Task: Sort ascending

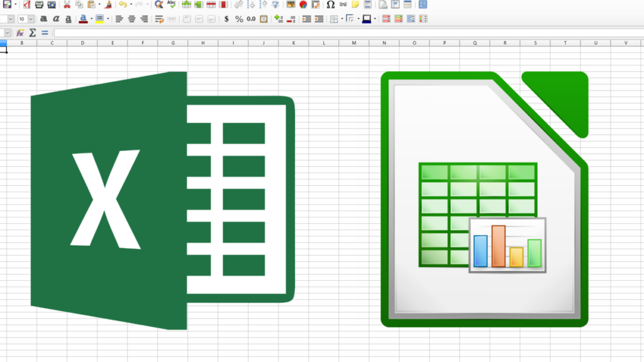Action: point(251,4)
